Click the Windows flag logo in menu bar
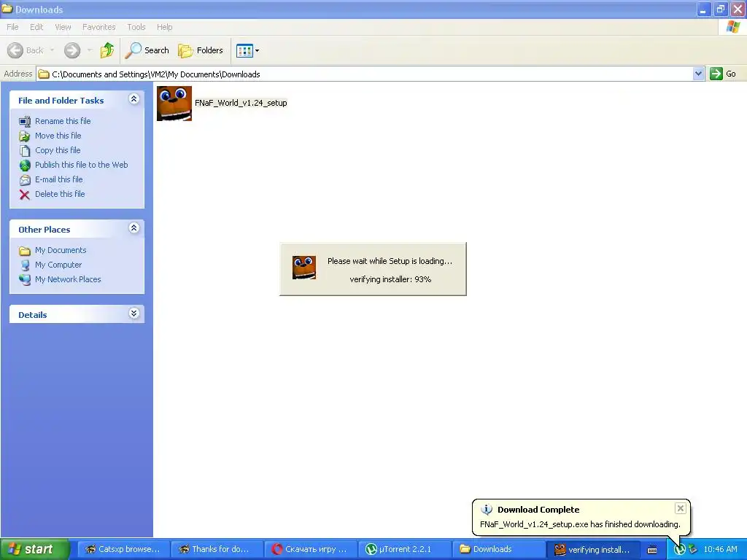747x560 pixels. [x=732, y=27]
